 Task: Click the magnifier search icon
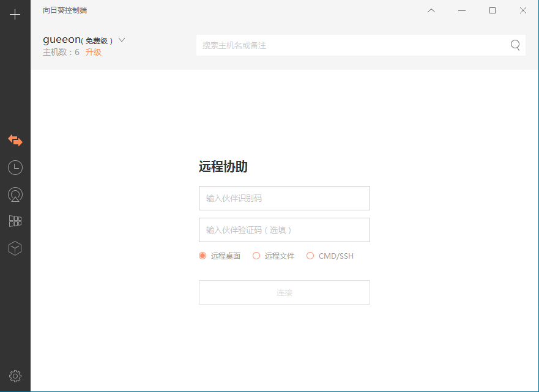coord(515,45)
